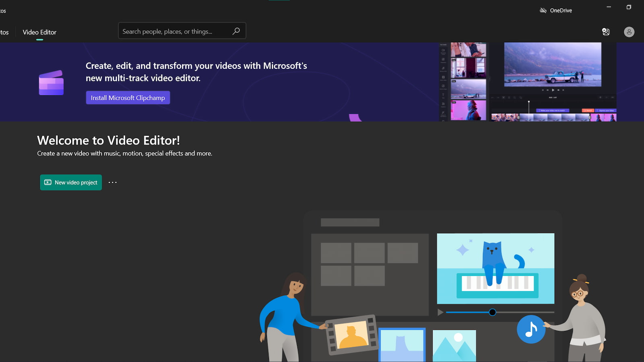Click the 'Welcome to Video Editor!' heading

click(108, 140)
